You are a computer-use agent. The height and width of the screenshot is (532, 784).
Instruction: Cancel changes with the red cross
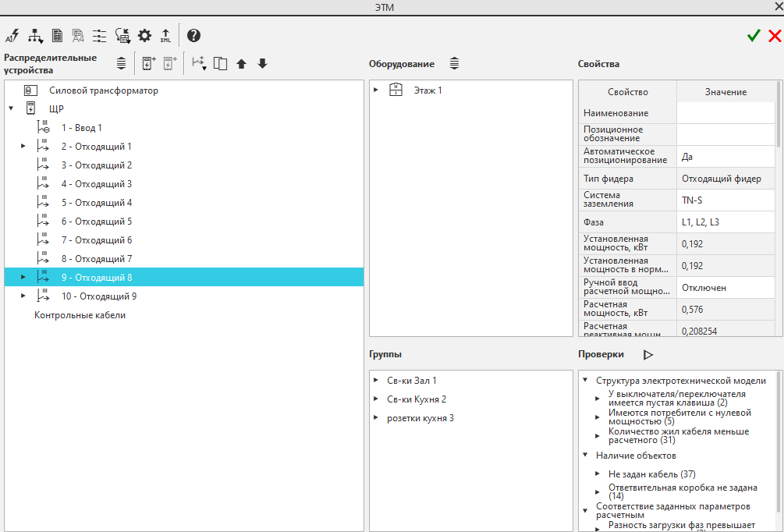click(775, 35)
